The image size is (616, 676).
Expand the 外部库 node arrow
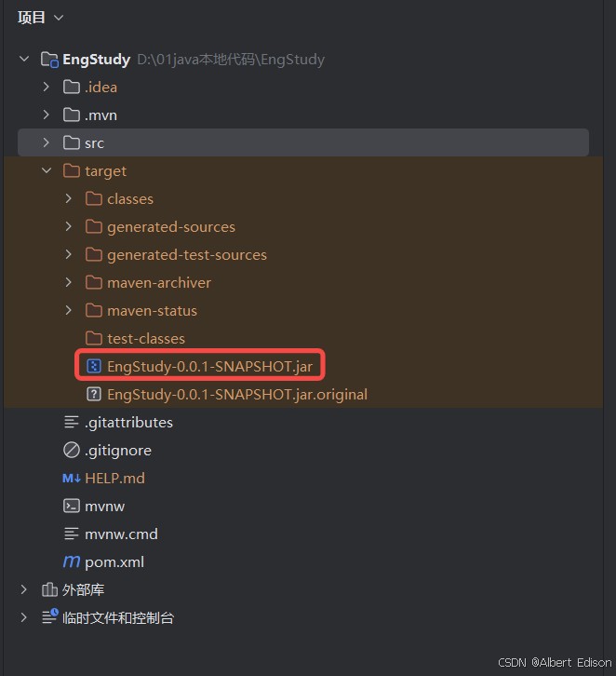[24, 589]
